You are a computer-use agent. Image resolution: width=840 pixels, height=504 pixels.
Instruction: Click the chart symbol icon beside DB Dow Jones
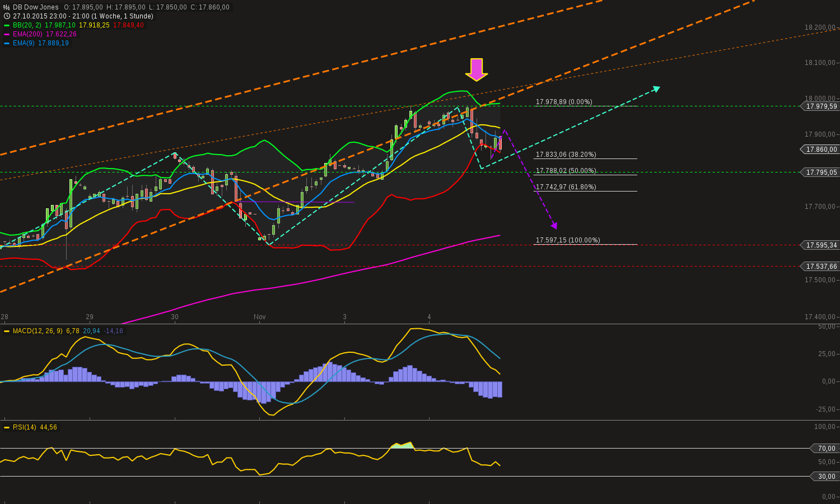click(7, 7)
